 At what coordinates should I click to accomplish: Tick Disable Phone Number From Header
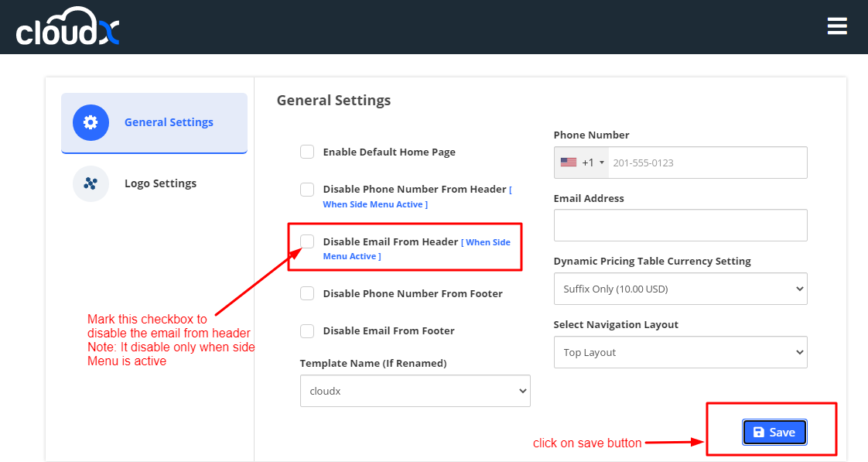pos(307,189)
